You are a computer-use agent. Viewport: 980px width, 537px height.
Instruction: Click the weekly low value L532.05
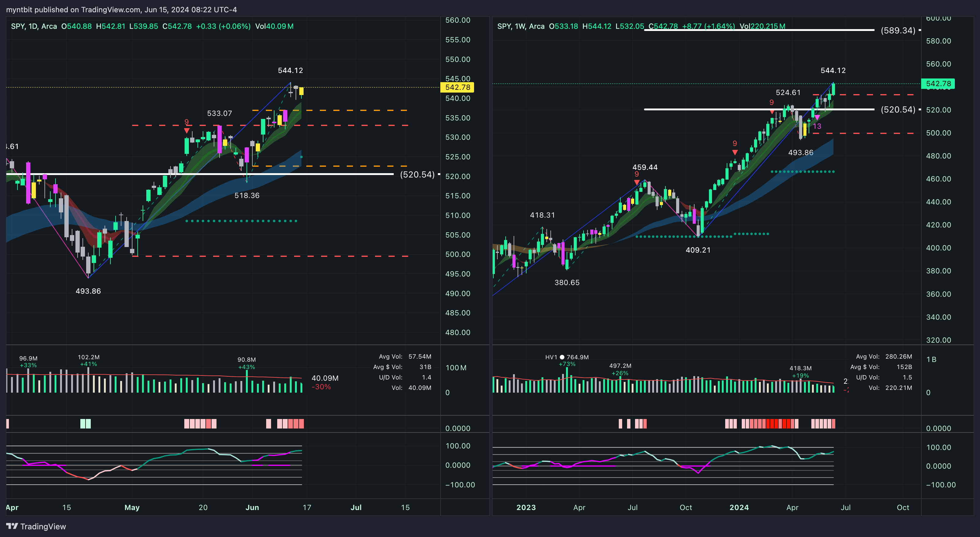pos(630,26)
